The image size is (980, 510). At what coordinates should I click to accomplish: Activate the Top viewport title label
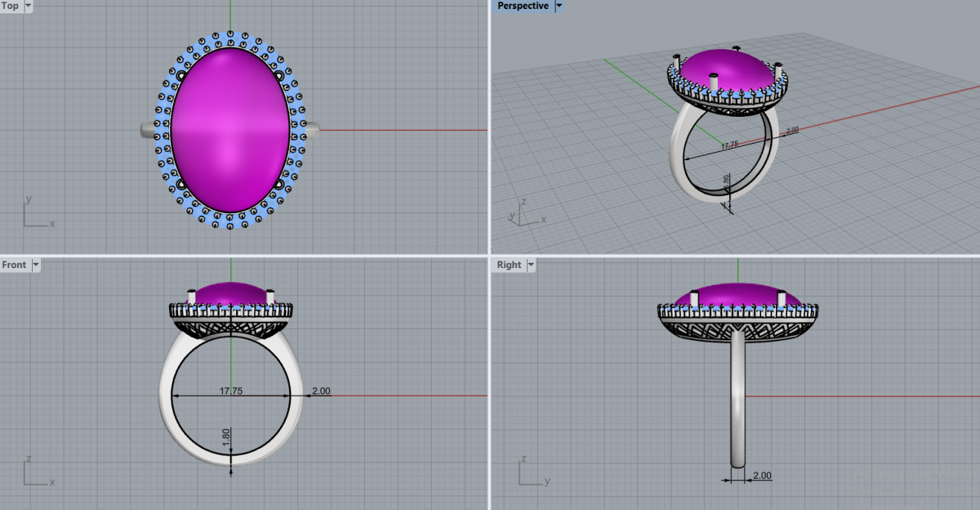pos(11,6)
